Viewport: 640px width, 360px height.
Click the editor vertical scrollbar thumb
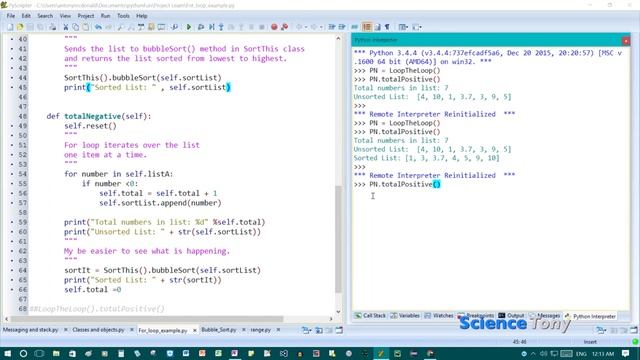[338, 239]
